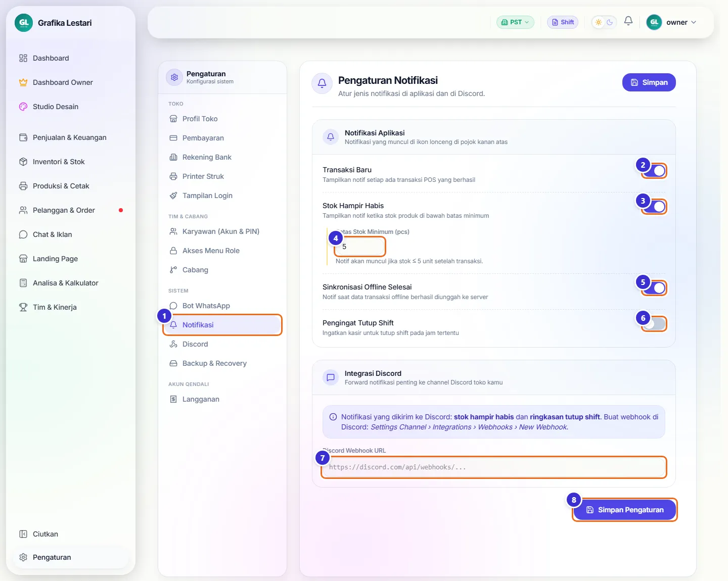Open Karyawan (Akun & PIN) settings
The width and height of the screenshot is (728, 581).
coord(222,231)
